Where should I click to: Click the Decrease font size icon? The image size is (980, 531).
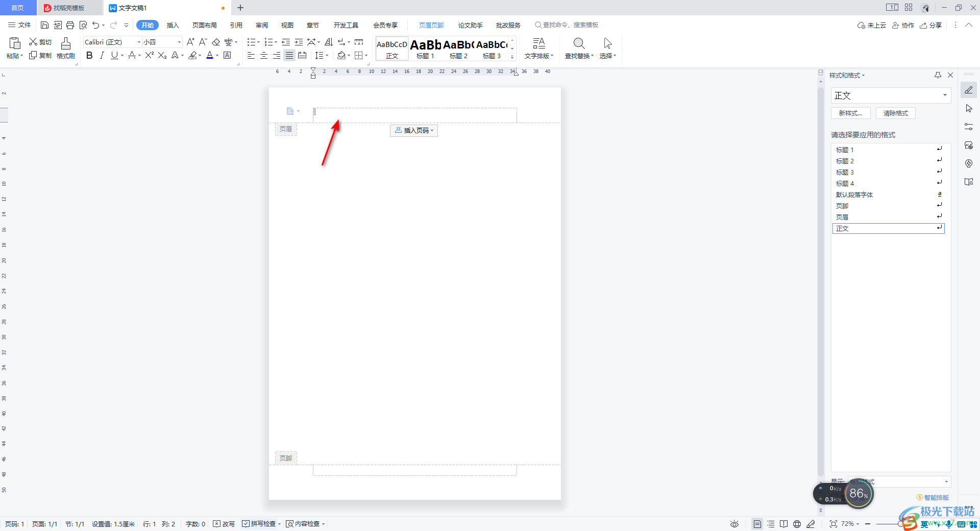tap(203, 42)
